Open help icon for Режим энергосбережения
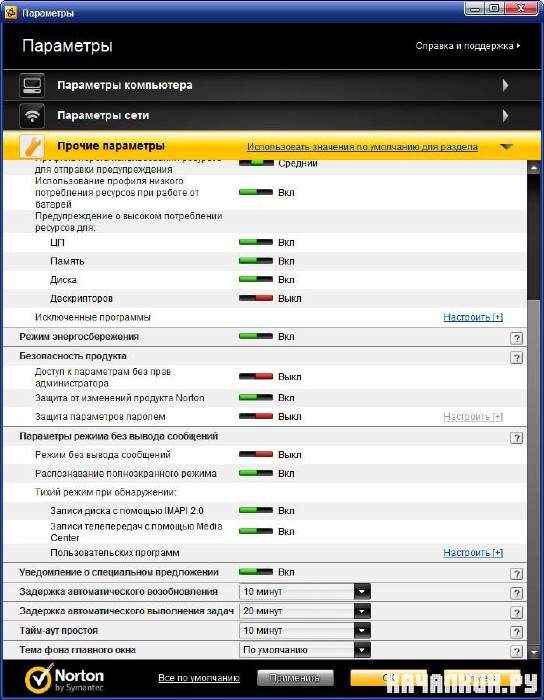The width and height of the screenshot is (544, 700). pos(516,338)
